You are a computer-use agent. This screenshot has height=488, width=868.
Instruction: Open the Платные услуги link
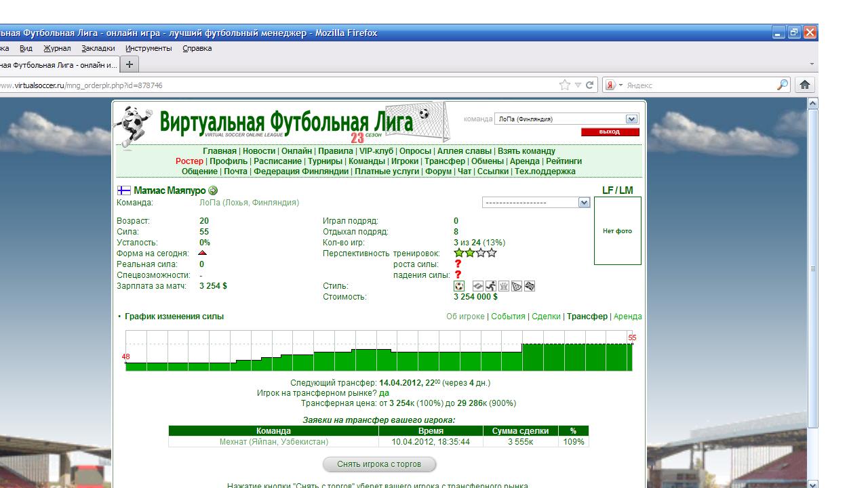point(387,171)
